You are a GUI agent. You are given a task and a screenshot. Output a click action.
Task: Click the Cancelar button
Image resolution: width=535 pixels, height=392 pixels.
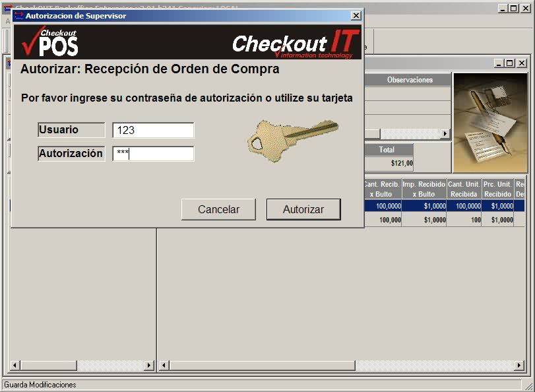(218, 209)
